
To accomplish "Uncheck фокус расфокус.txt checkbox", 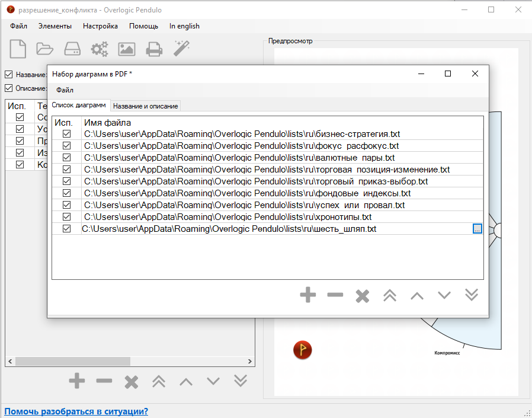I will pyautogui.click(x=66, y=146).
